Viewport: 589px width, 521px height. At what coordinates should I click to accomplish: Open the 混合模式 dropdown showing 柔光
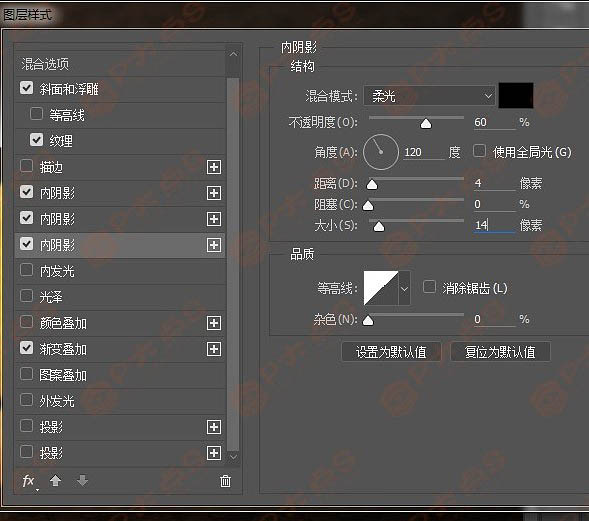click(x=429, y=96)
